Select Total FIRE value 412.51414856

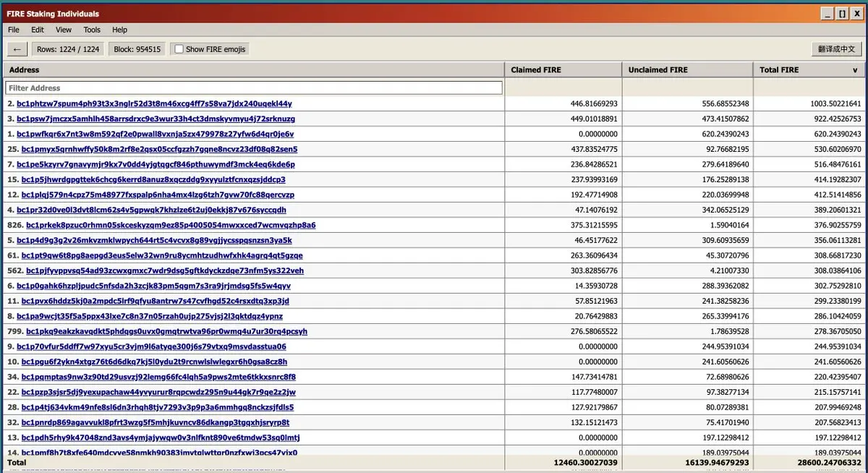838,195
